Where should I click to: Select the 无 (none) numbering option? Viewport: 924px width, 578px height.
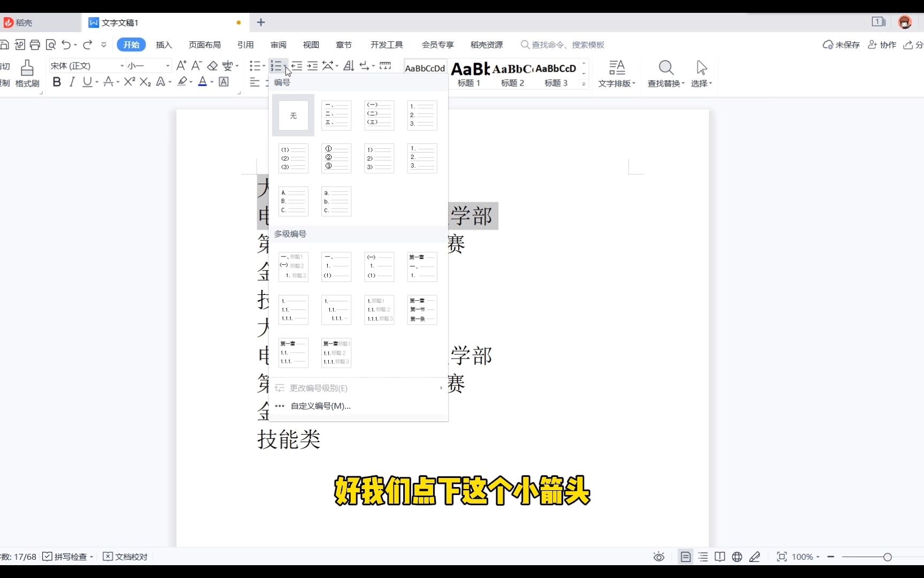[x=292, y=115]
